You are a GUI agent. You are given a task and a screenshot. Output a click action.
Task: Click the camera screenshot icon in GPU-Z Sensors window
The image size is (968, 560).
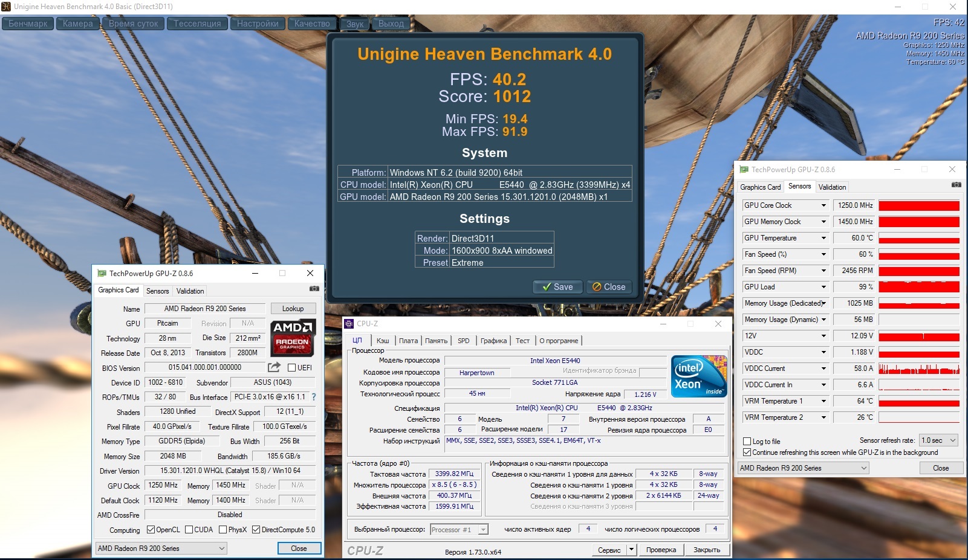(956, 185)
